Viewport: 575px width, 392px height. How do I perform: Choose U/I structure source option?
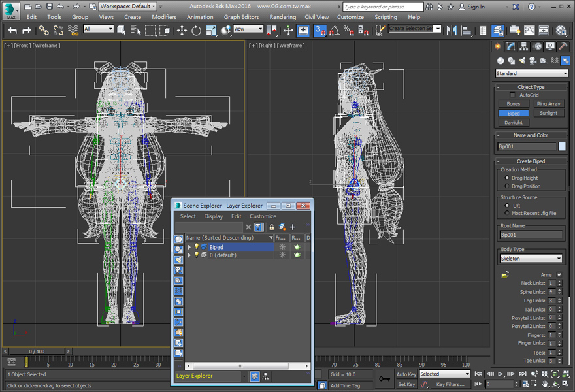507,206
